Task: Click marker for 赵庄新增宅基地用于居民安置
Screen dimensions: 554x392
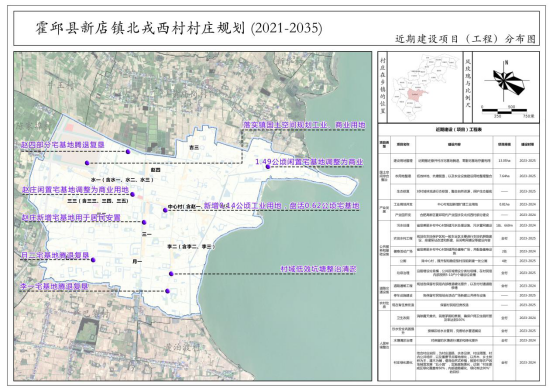Action: (x=144, y=222)
